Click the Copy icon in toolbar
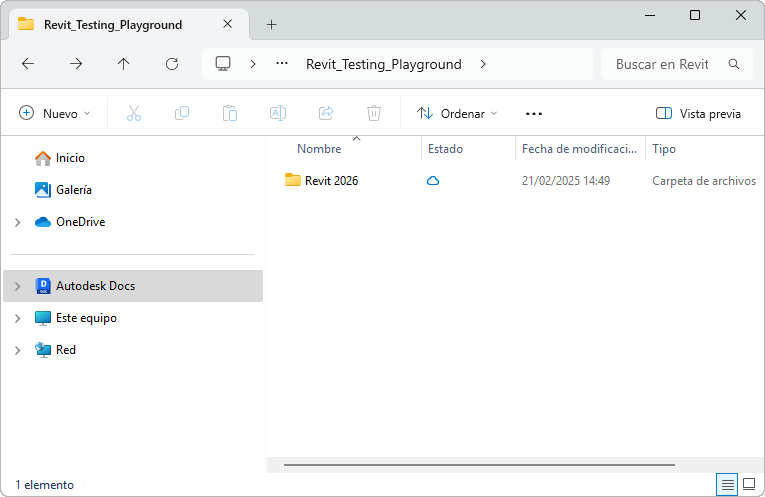Viewport: 765px width, 497px height. pos(182,114)
